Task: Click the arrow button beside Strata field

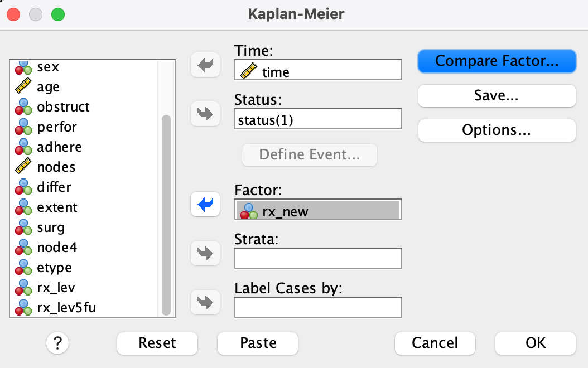Action: point(205,254)
